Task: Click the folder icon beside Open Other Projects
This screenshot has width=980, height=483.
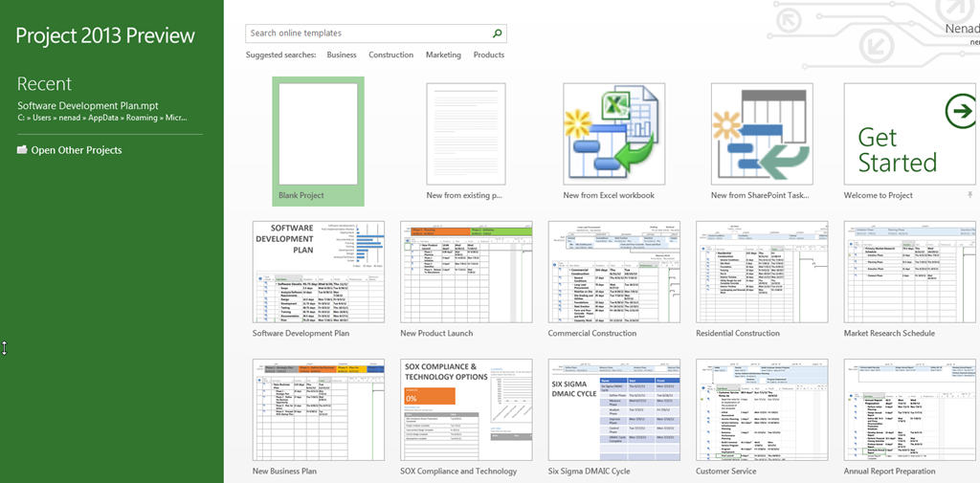Action: click(22, 150)
